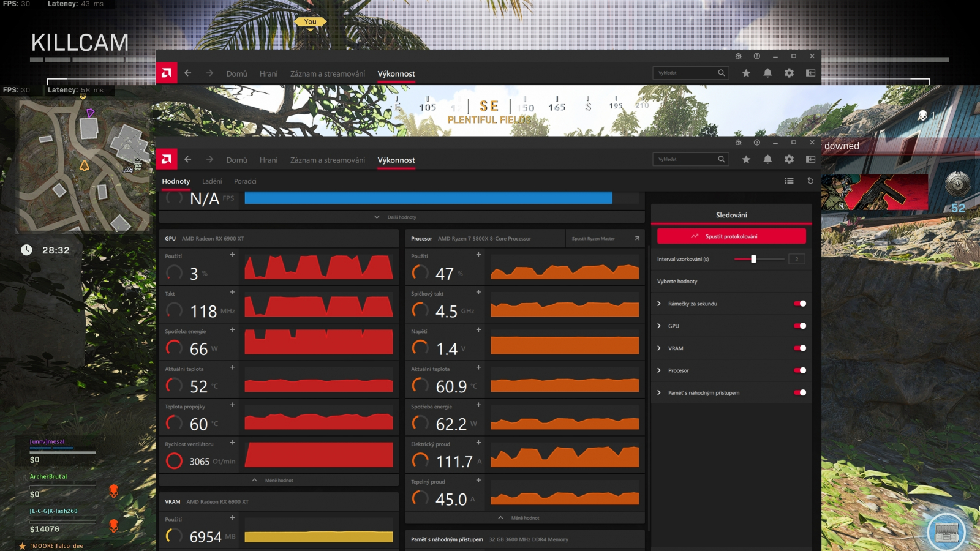
Task: Click the pop-out arrow next to Spustit Ryzen Master
Action: coord(637,238)
